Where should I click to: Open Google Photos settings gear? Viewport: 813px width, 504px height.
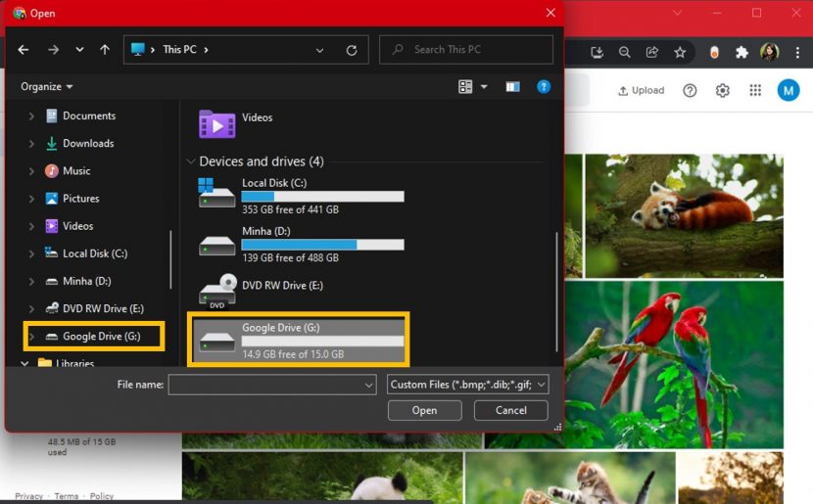[x=722, y=91]
